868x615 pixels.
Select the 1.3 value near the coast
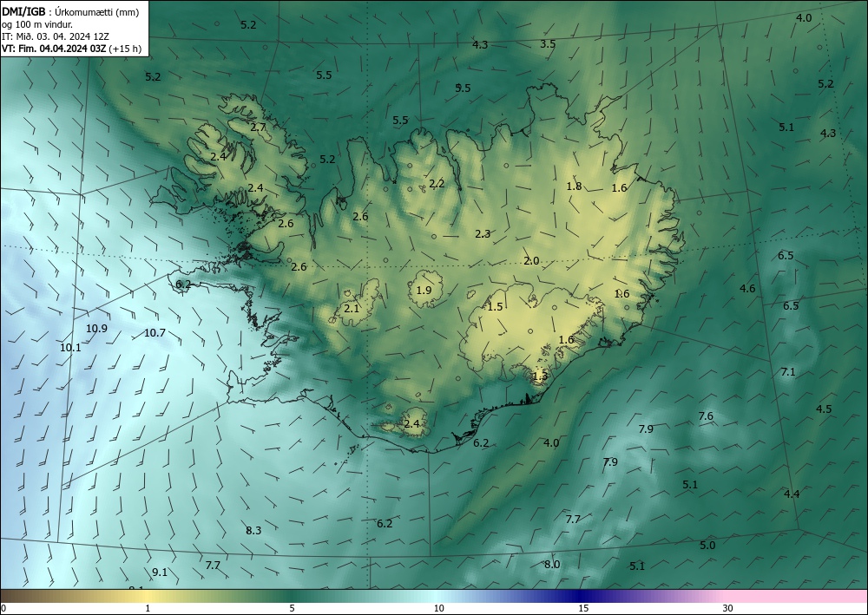pyautogui.click(x=540, y=376)
